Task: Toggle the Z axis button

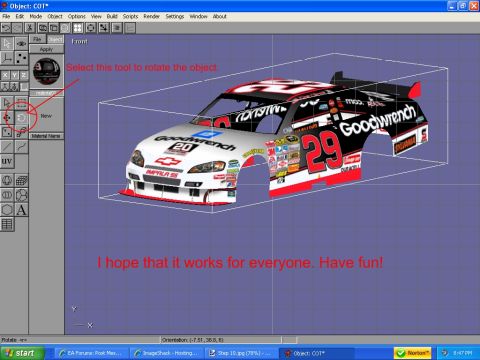Action: tap(24, 76)
